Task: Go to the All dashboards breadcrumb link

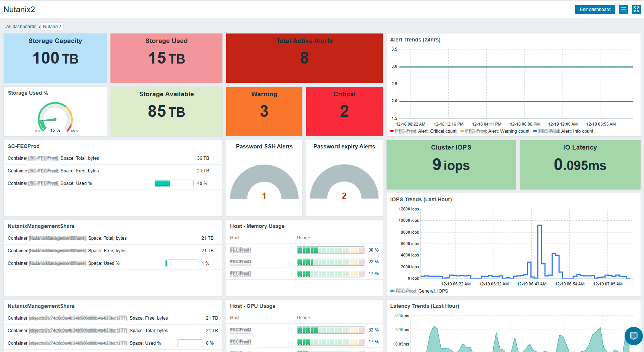Action: pyautogui.click(x=21, y=27)
